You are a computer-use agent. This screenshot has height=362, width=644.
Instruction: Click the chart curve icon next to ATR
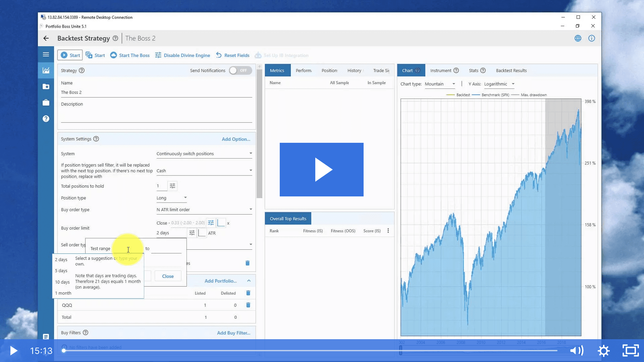point(202,233)
